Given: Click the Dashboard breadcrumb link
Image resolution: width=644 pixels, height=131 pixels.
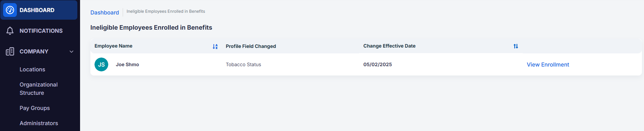Looking at the screenshot, I should click(x=104, y=12).
